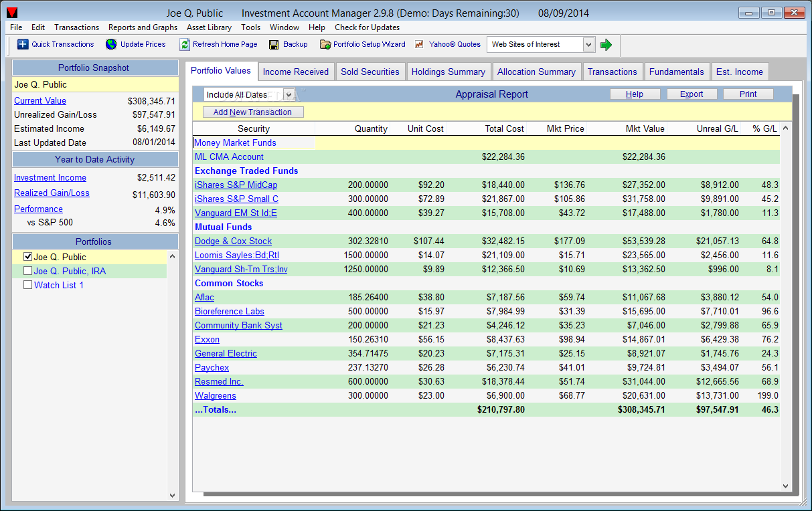Viewport: 812px width, 511px height.
Task: Open the iShares S&P Small C link
Action: coord(236,199)
